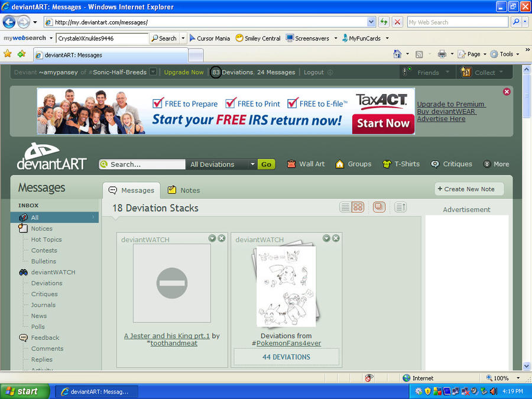The width and height of the screenshot is (532, 399).
Task: Stop loading with the red X icon
Action: 397,22
